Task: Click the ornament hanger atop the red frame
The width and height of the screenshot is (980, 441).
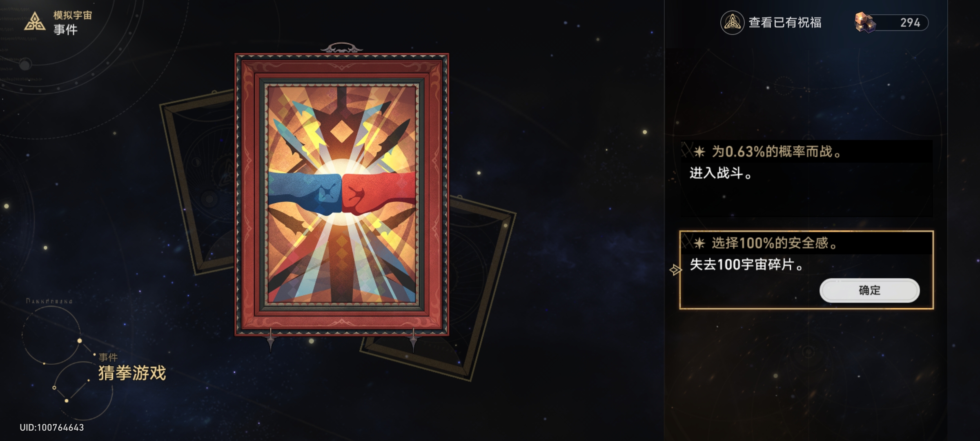Action: [x=342, y=48]
